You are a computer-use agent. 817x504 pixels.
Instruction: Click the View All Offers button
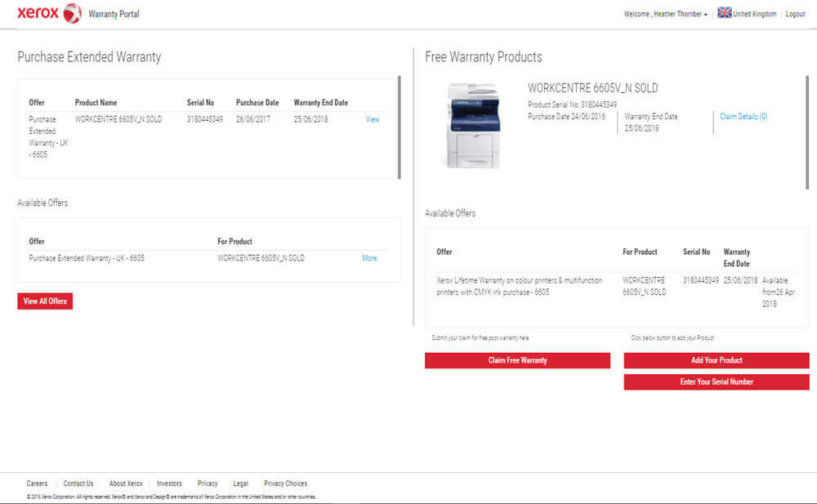tap(45, 301)
